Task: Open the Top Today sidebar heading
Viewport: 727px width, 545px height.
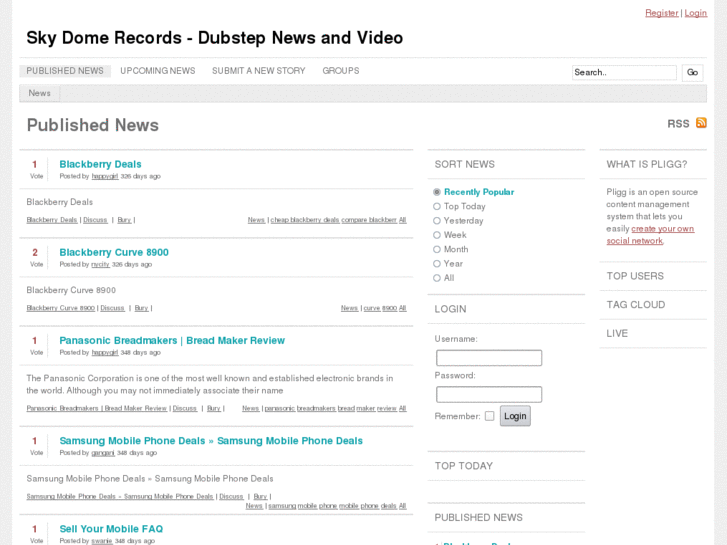Action: click(464, 466)
